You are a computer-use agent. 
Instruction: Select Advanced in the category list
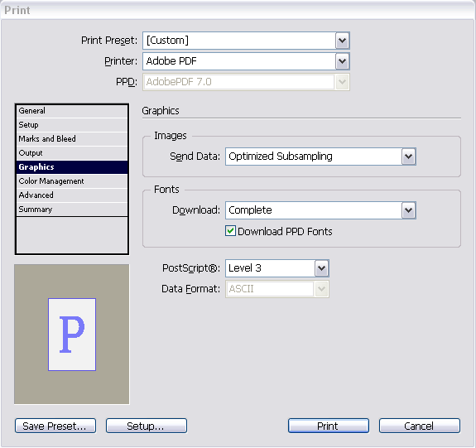pyautogui.click(x=72, y=195)
